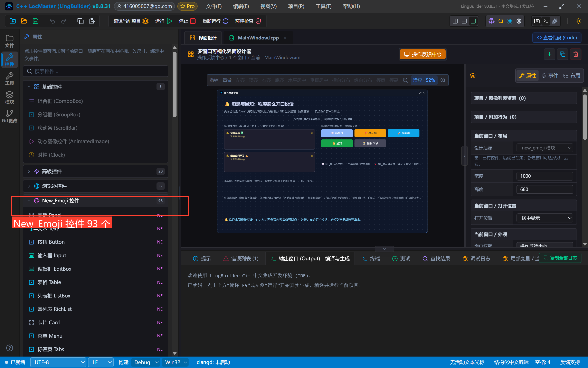Click the copy icon in top toolbar
The image size is (588, 368).
pyautogui.click(x=80, y=21)
